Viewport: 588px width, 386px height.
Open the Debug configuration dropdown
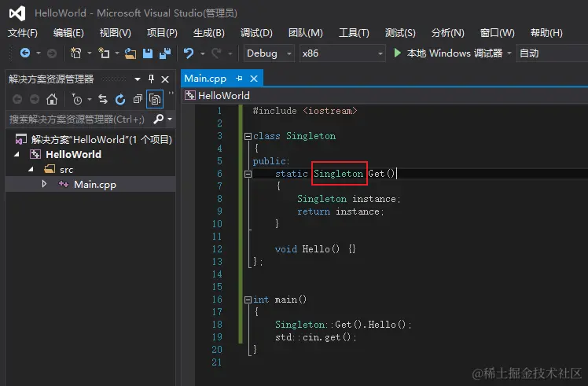[270, 53]
